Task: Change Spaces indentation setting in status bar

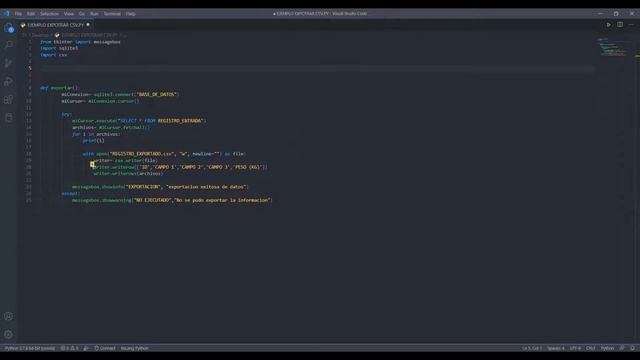Action: [556, 348]
